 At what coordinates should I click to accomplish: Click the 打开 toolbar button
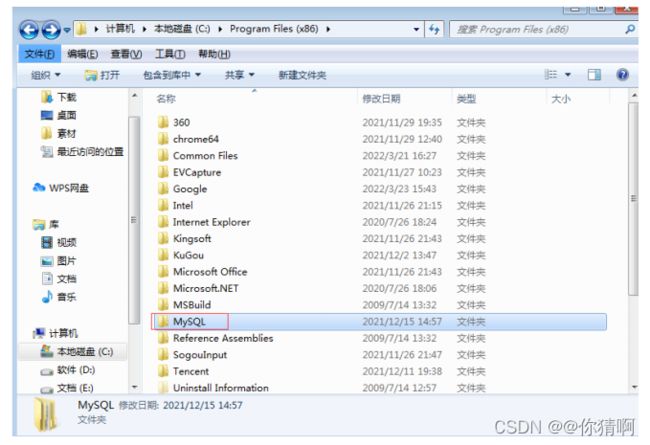pos(102,75)
